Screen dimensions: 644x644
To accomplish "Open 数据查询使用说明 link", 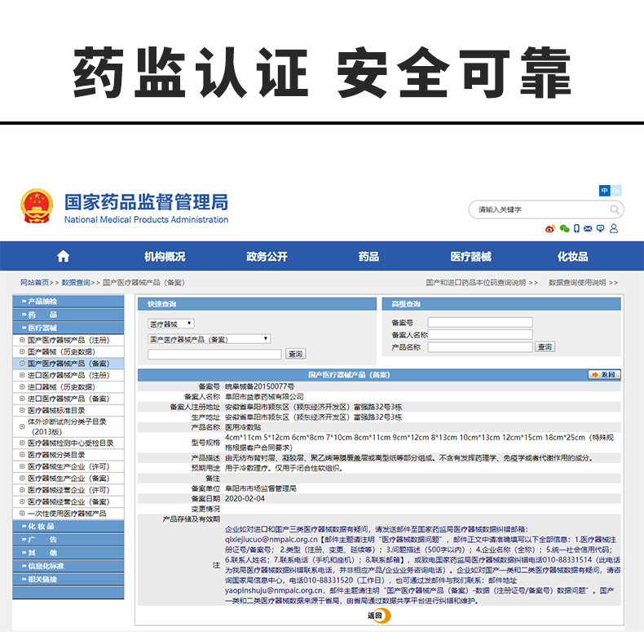I will click(x=583, y=283).
